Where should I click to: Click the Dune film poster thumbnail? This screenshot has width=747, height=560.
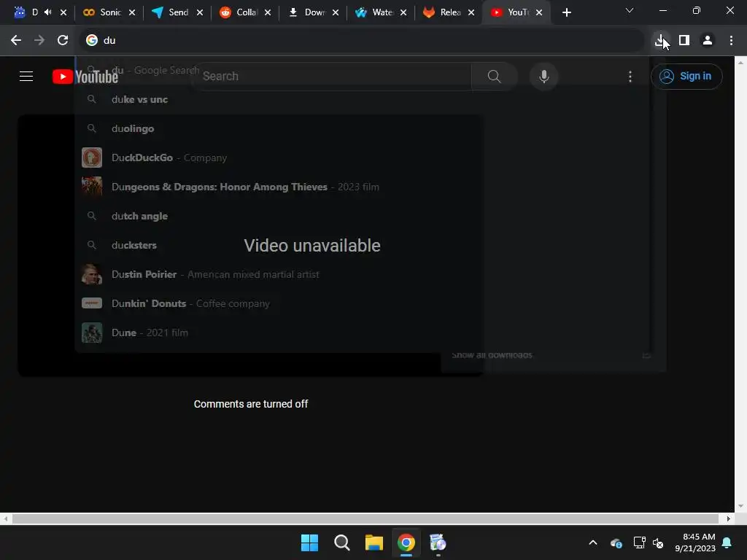click(x=92, y=332)
